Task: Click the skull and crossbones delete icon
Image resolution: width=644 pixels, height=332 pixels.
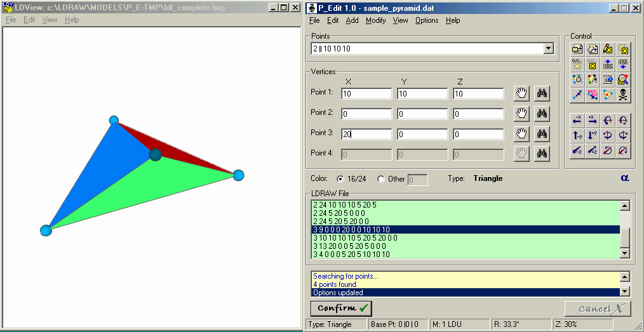Action: click(x=623, y=95)
